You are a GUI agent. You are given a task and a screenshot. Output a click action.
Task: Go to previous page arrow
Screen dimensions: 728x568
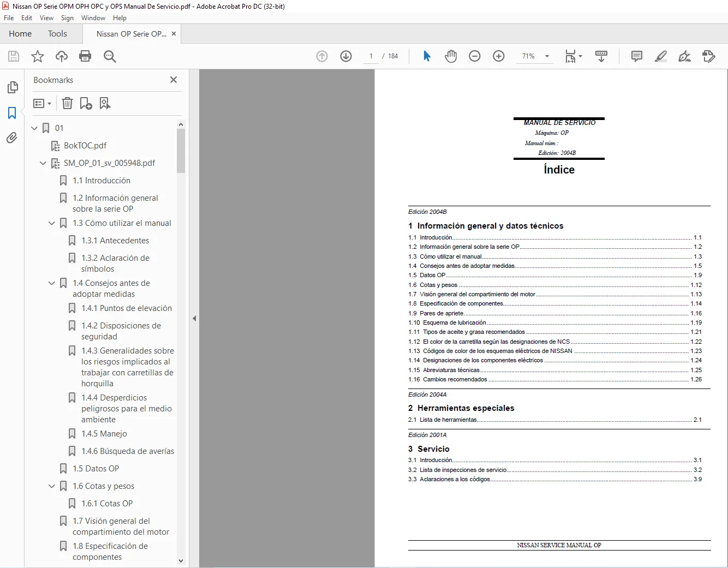tap(322, 56)
